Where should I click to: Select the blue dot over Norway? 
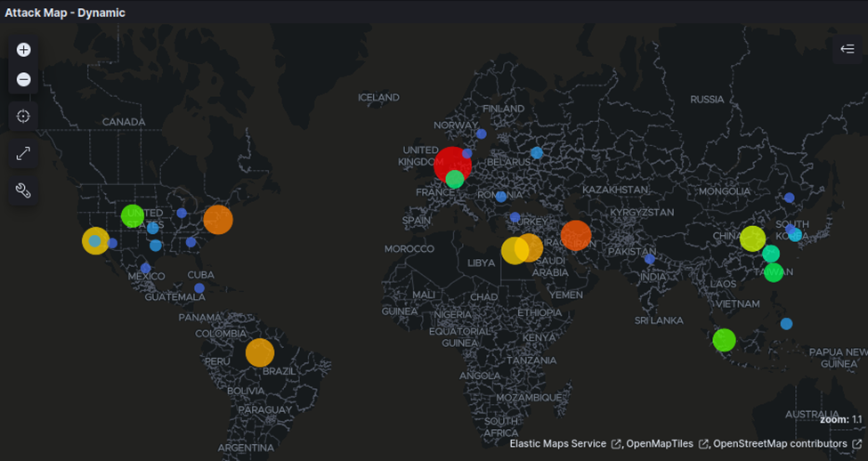[x=482, y=133]
